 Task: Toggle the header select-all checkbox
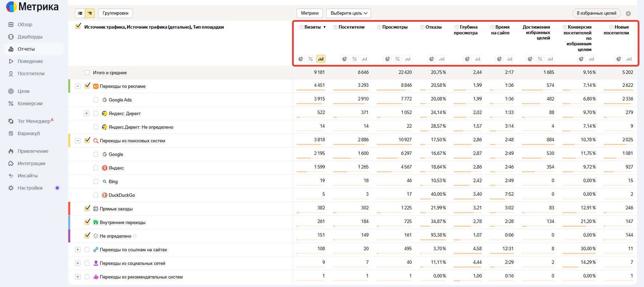78,26
